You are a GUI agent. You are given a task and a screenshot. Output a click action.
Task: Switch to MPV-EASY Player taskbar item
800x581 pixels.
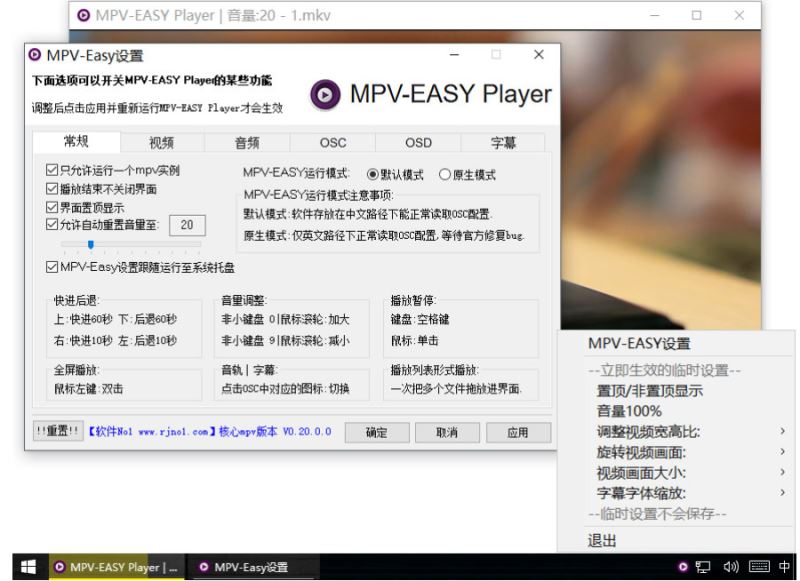tap(117, 567)
